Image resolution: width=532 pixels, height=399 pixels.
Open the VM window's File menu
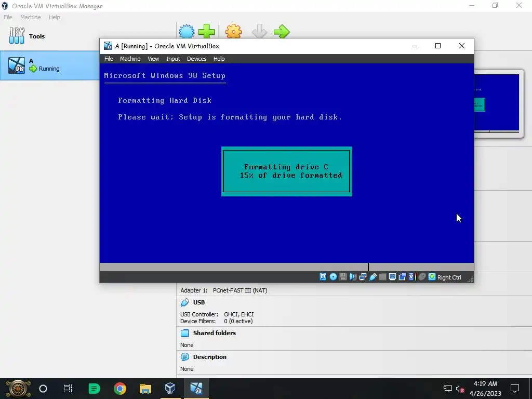[x=109, y=59]
